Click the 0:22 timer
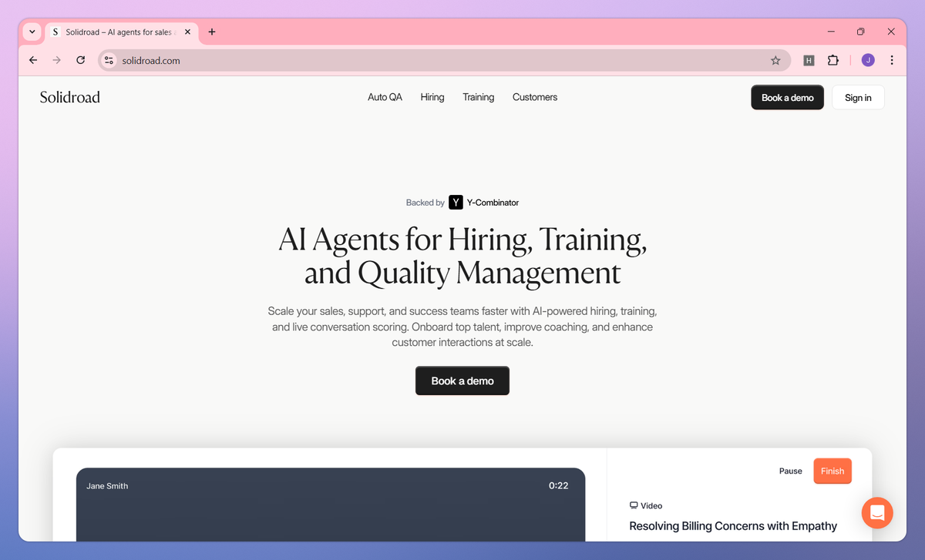 pyautogui.click(x=558, y=486)
